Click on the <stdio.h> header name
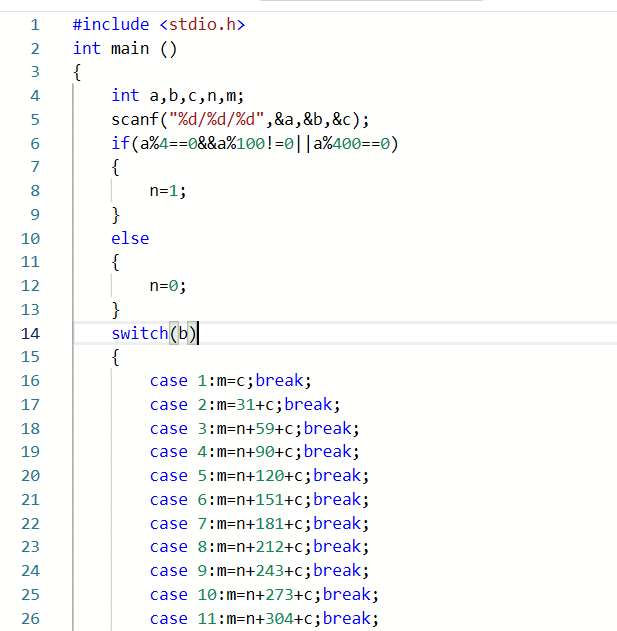This screenshot has width=617, height=631. coord(202,25)
